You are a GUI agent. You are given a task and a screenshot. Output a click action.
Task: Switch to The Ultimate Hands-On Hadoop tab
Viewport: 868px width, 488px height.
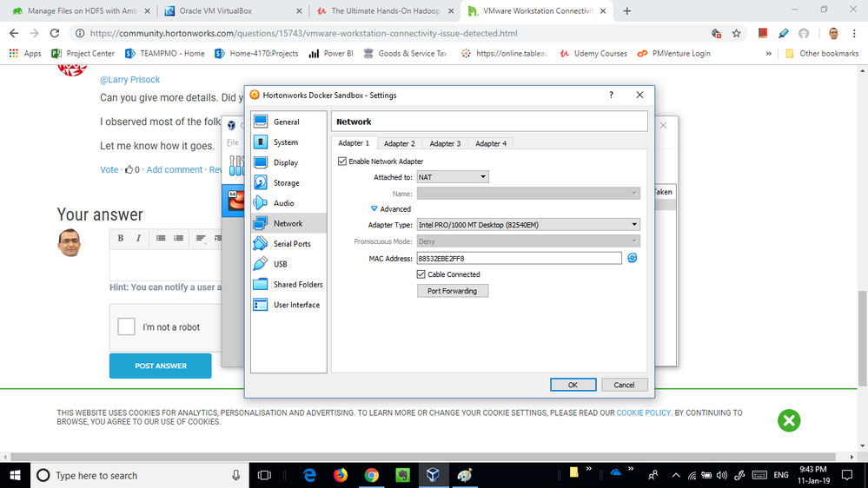point(384,11)
